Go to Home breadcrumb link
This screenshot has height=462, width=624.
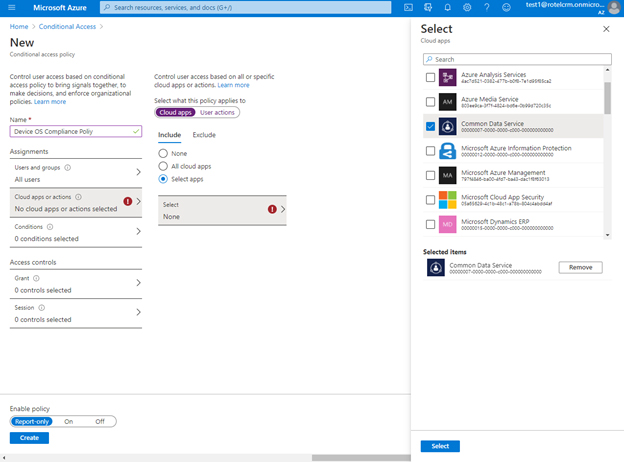pyautogui.click(x=19, y=26)
